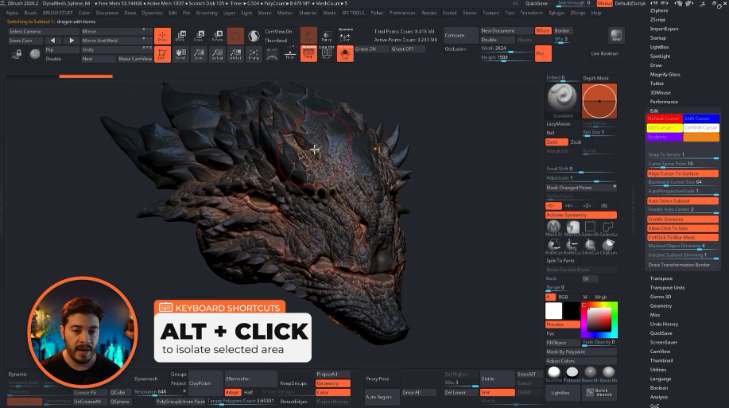Image resolution: width=729 pixels, height=408 pixels.
Task: Enable the Zsub toggle
Action: click(x=576, y=142)
